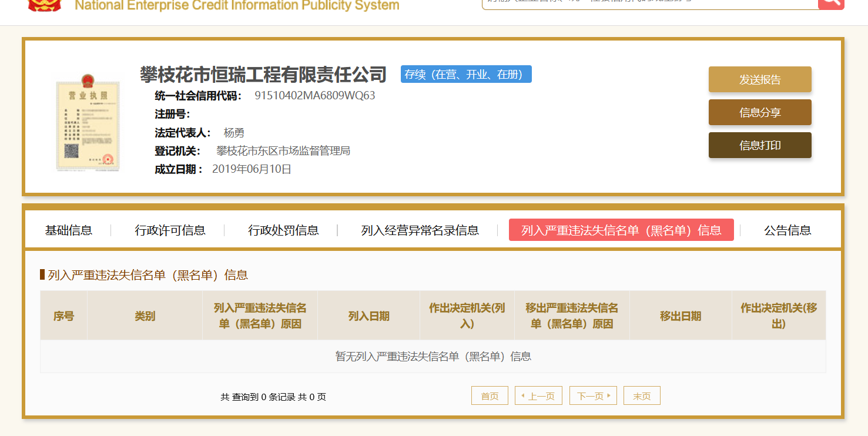The width and height of the screenshot is (868, 436).
Task: Click the company name 攀枝花市恒瑞工程有限责任公司
Action: tap(263, 75)
